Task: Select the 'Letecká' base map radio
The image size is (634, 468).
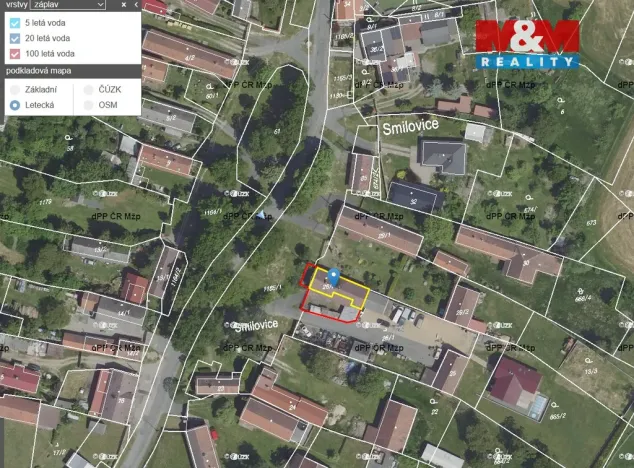Action: click(x=15, y=105)
